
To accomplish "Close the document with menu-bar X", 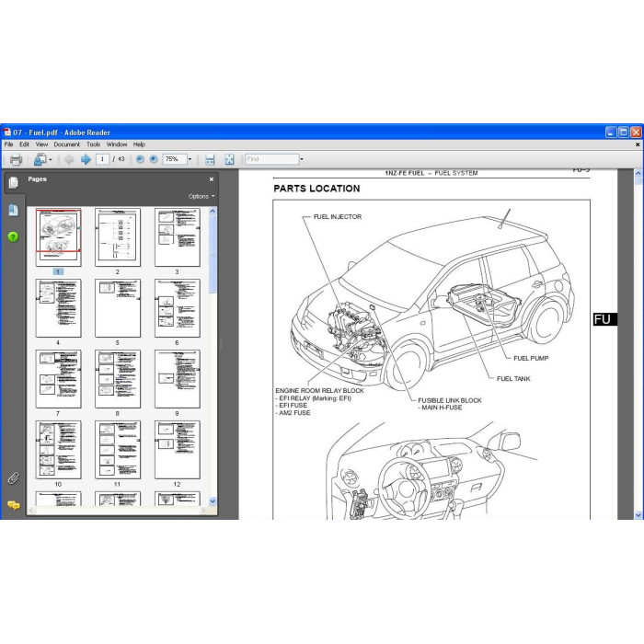I will click(638, 144).
